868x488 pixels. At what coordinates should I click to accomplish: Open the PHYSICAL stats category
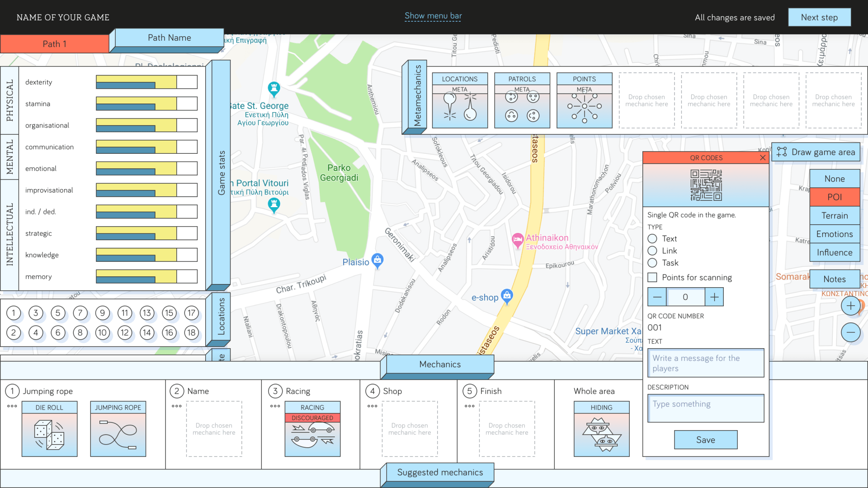[9, 100]
